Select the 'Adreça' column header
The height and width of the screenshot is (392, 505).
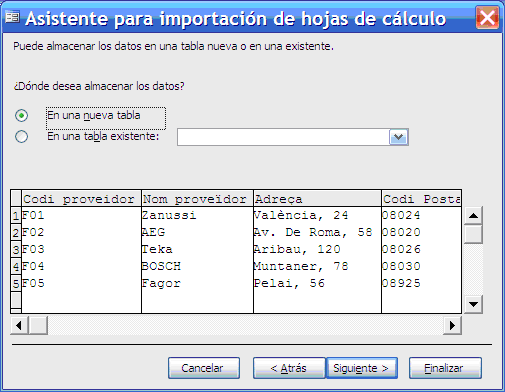point(318,199)
